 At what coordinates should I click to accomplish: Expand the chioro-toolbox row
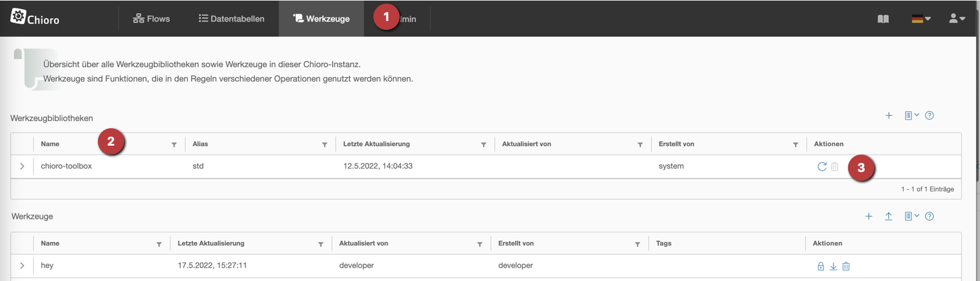tap(22, 167)
